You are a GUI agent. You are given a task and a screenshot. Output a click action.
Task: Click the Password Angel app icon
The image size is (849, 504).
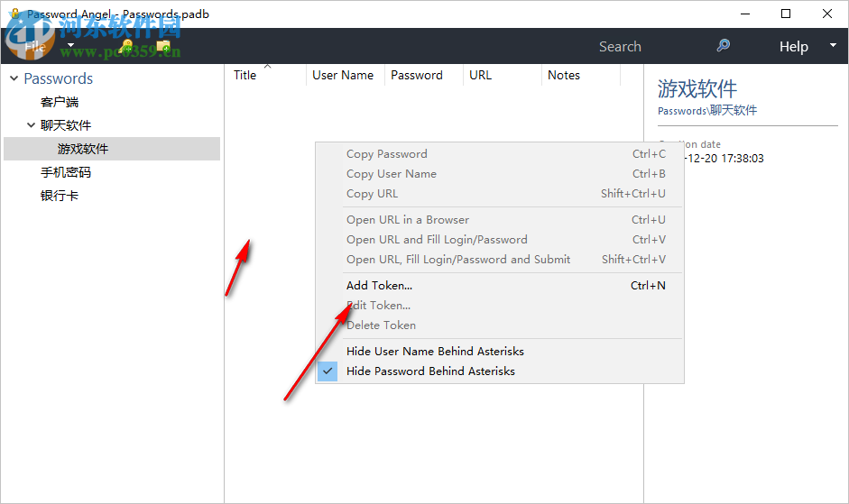tap(14, 14)
